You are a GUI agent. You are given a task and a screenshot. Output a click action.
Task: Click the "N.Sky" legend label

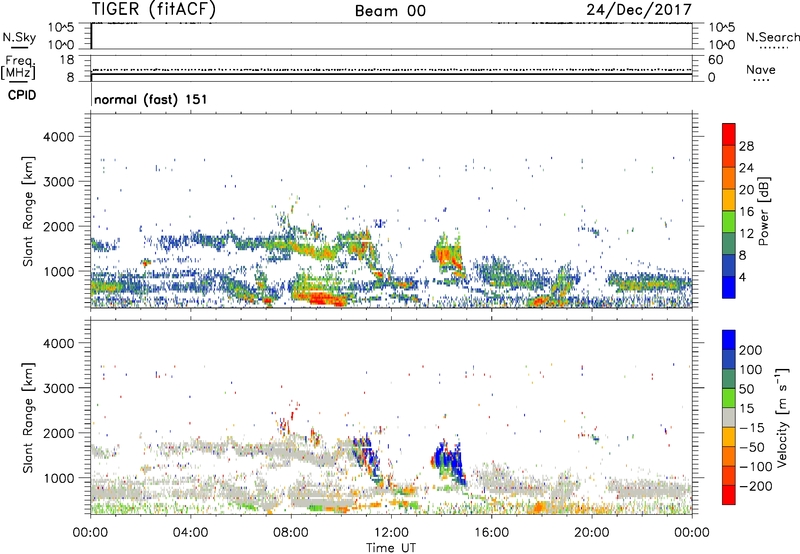pyautogui.click(x=19, y=37)
